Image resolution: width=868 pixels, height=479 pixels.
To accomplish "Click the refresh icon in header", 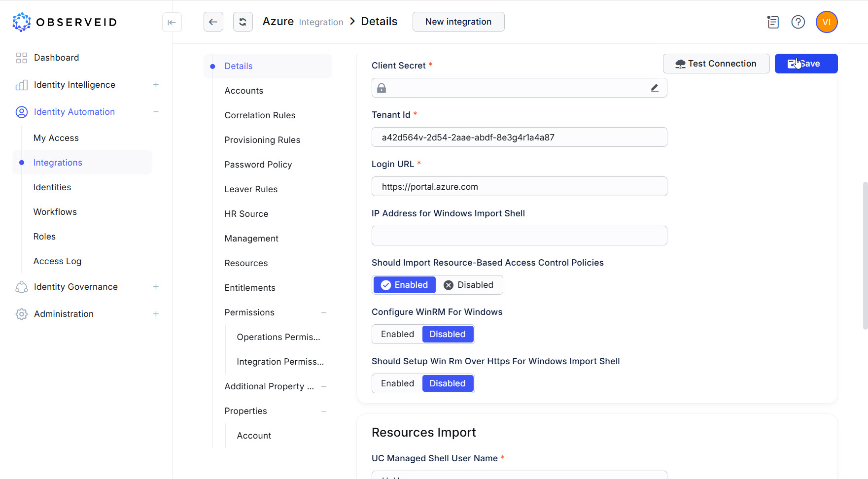I will click(243, 22).
